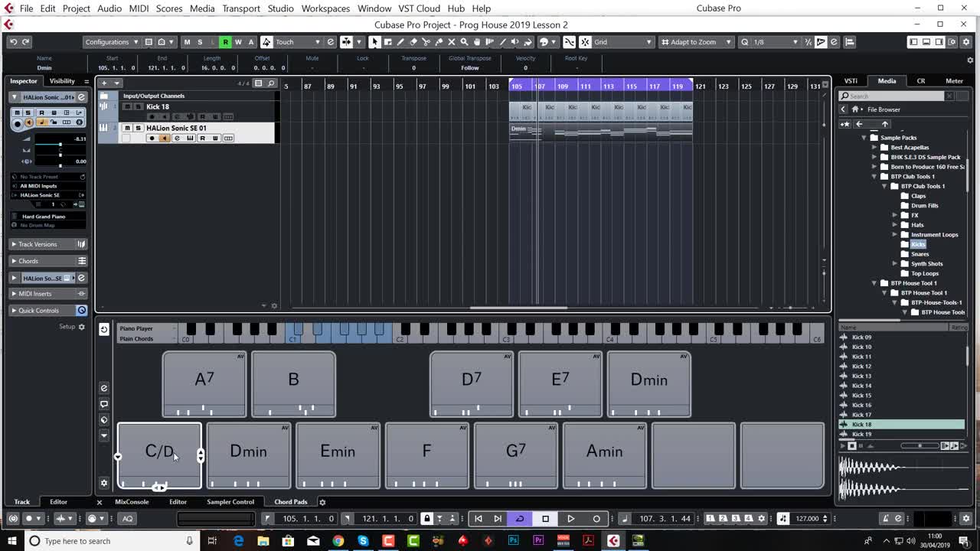Select the Erase tool
Screen dimensions: 980x551
pyautogui.click(x=413, y=42)
